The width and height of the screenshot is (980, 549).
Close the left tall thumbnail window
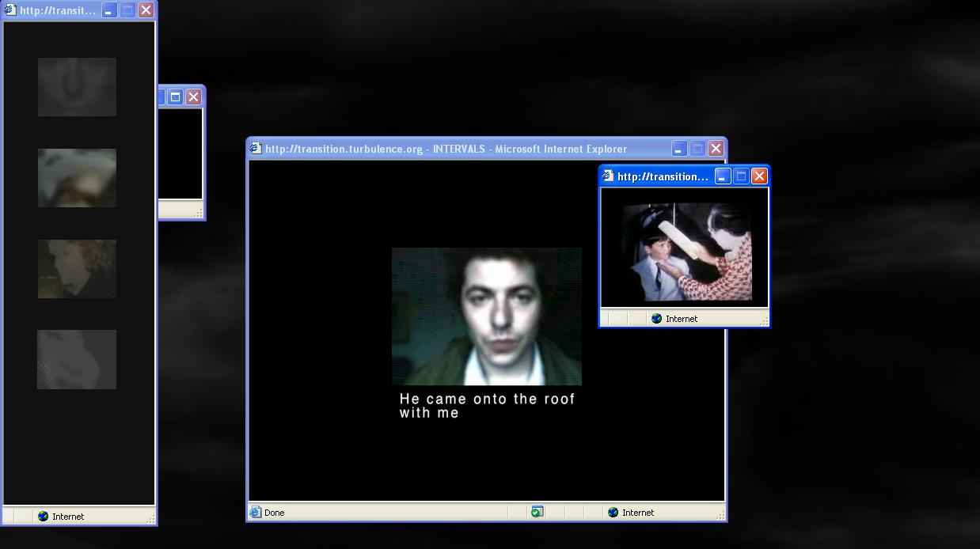[x=146, y=10]
